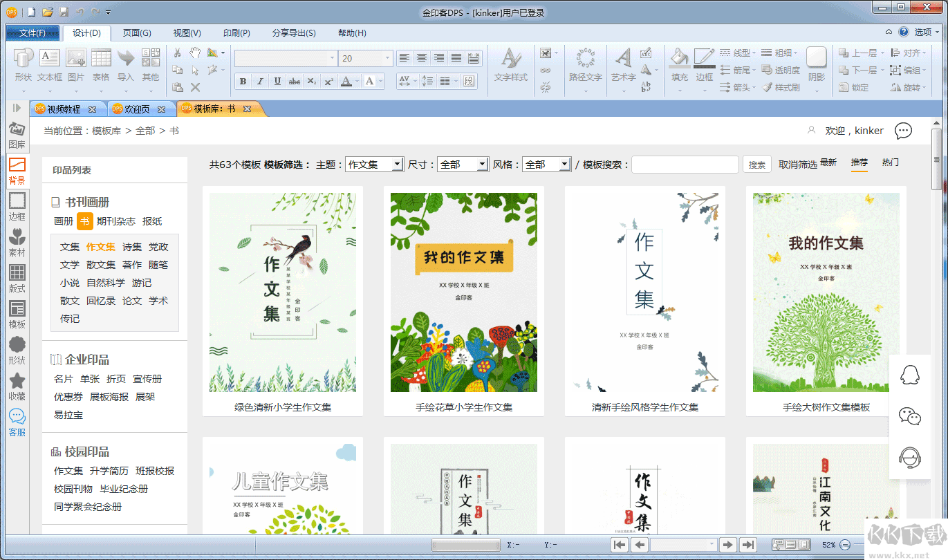Image resolution: width=948 pixels, height=560 pixels.
Task: Click the 搜索 search button
Action: click(x=757, y=165)
